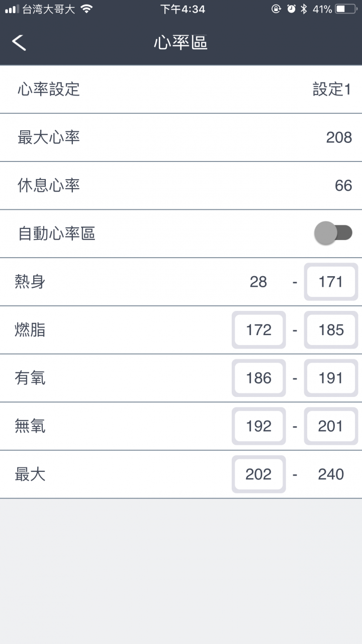This screenshot has height=644, width=362.
Task: Tap the alarm clock status icon
Action: tap(291, 9)
